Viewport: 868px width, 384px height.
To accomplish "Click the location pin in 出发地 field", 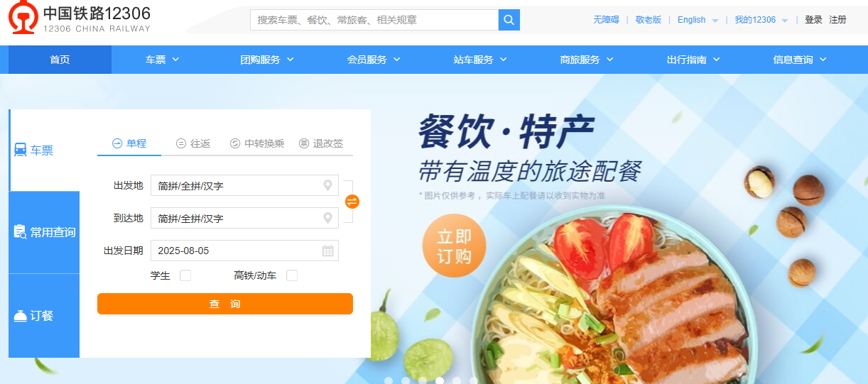I will point(327,185).
